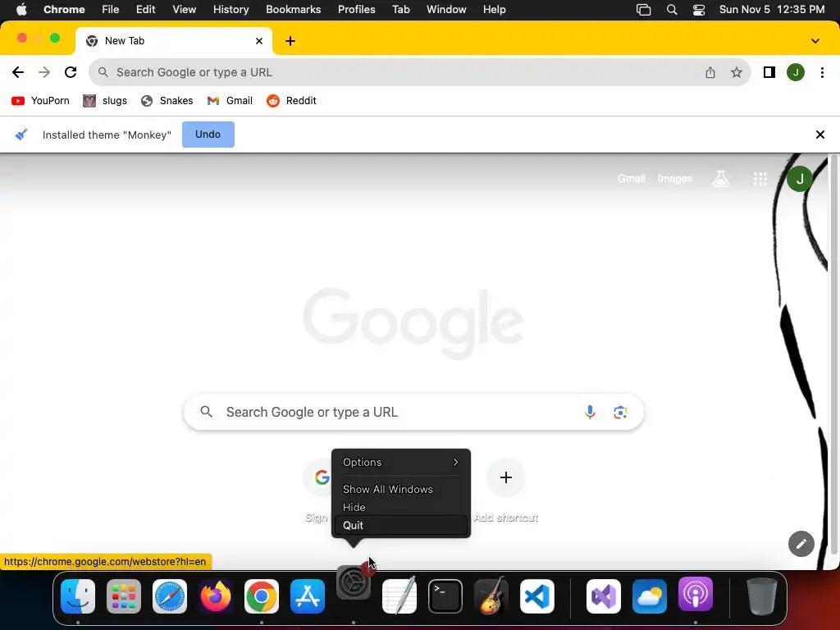Click the Add shortcut button
The image size is (840, 630).
[x=505, y=491]
